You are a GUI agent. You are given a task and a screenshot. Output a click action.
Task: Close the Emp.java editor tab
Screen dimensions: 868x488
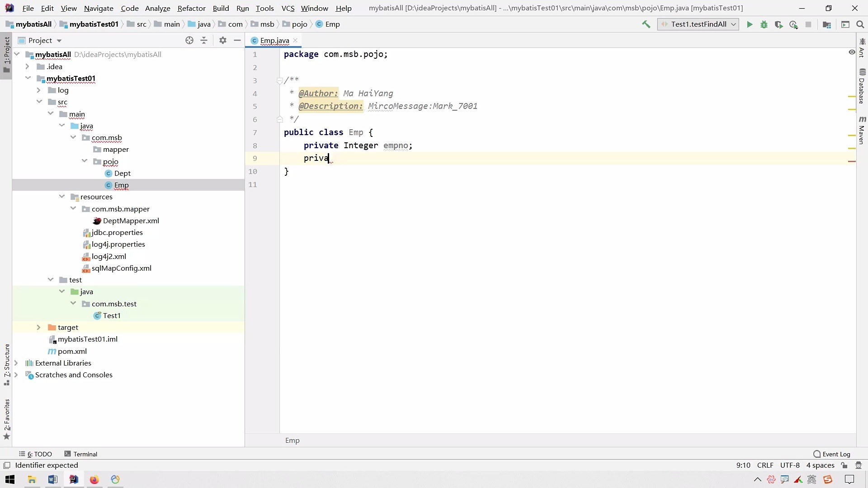coord(295,40)
